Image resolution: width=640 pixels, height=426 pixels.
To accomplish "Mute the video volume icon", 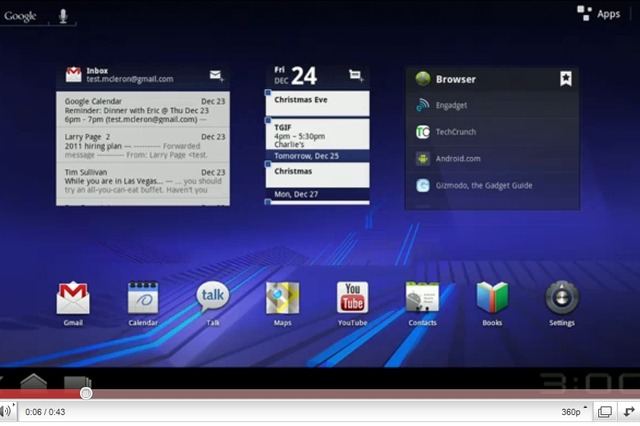I will point(7,411).
